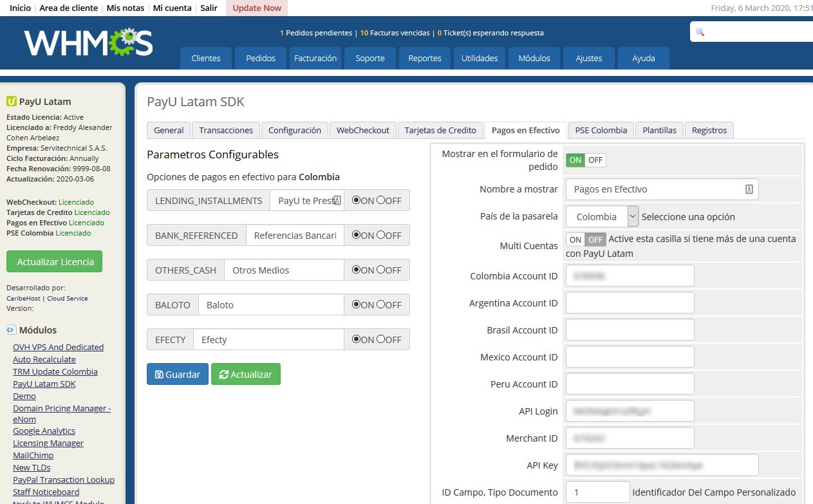Switch to the Transacciones tab
This screenshot has width=813, height=504.
(x=226, y=130)
